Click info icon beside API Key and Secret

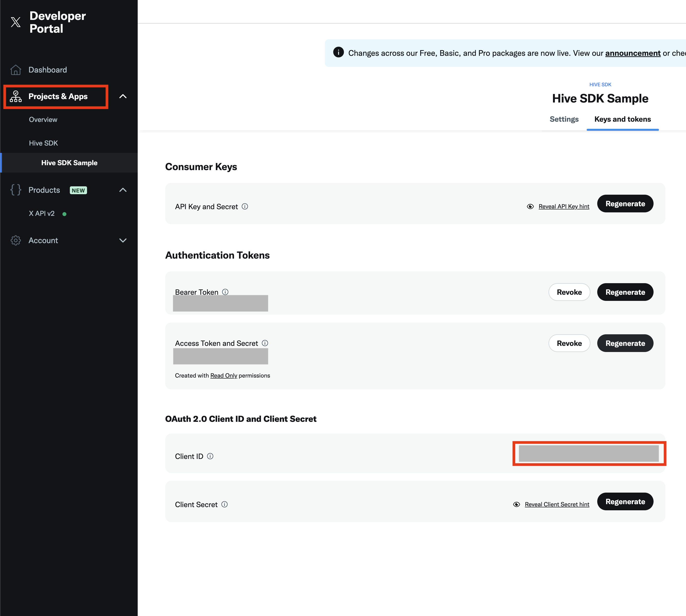click(245, 206)
